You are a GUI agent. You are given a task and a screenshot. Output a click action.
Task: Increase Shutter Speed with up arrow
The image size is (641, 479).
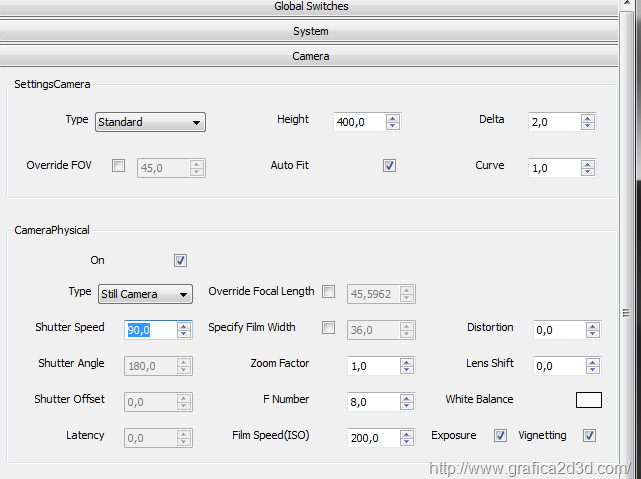(x=184, y=326)
